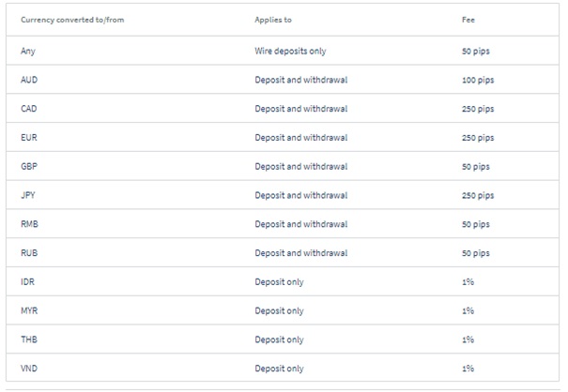Click 'Deposit and withdrawal' in JPY row
This screenshot has width=568, height=392.
click(x=300, y=195)
